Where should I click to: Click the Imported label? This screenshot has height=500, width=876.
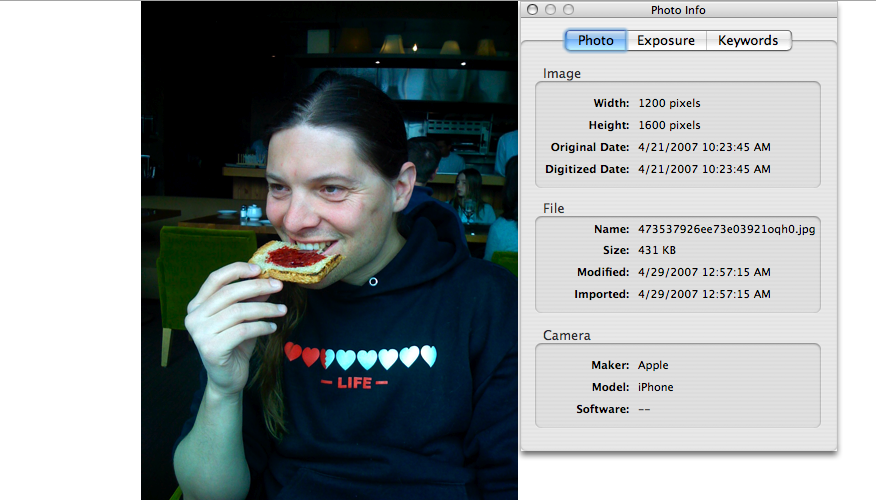(602, 294)
